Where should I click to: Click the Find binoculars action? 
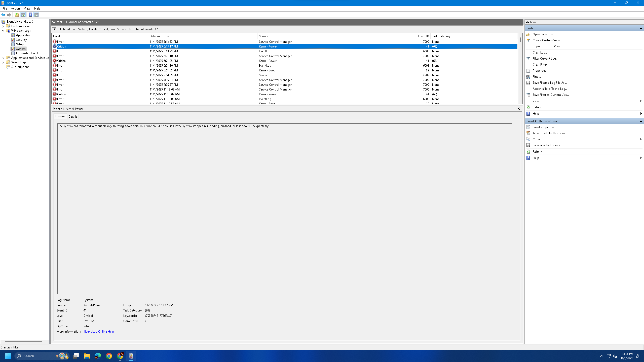tap(528, 77)
